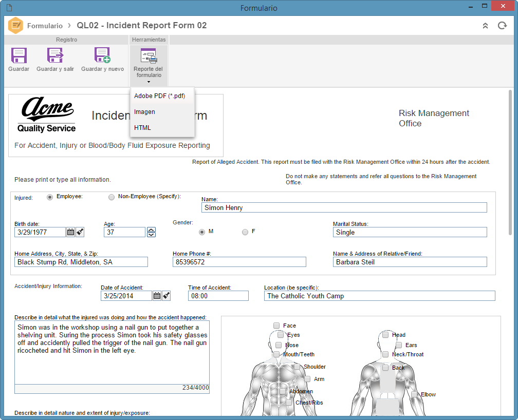Click the Risk Management Office text
Viewport: 518px width, 420px height.
click(434, 118)
